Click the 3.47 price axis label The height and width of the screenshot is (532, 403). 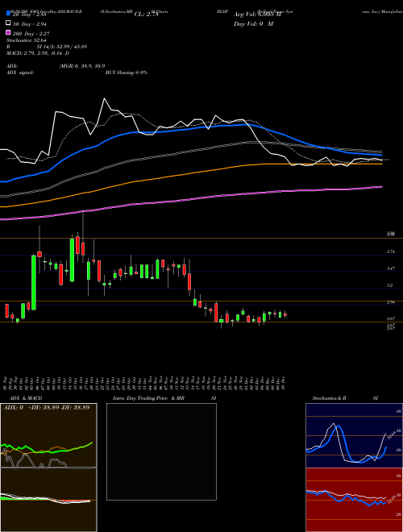pos(391,268)
